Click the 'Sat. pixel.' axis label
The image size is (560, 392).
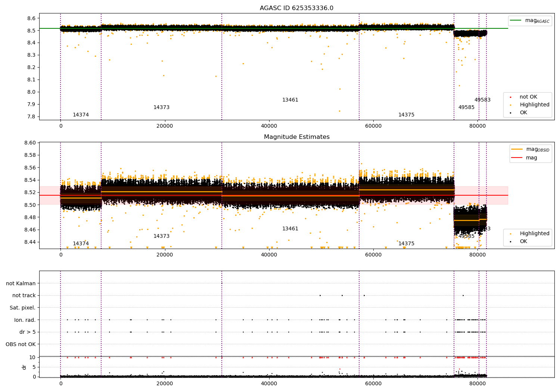pyautogui.click(x=23, y=308)
